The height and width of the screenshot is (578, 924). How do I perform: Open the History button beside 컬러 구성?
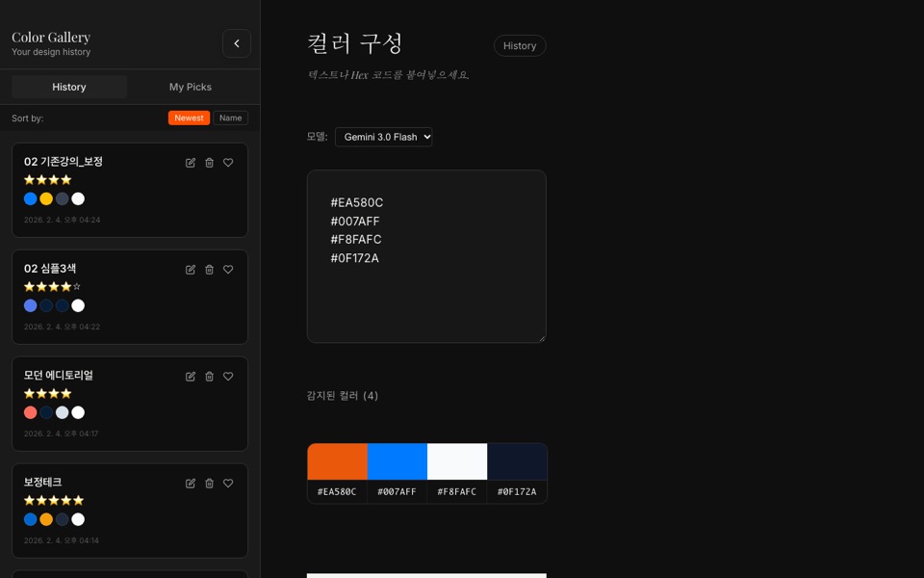coord(520,46)
